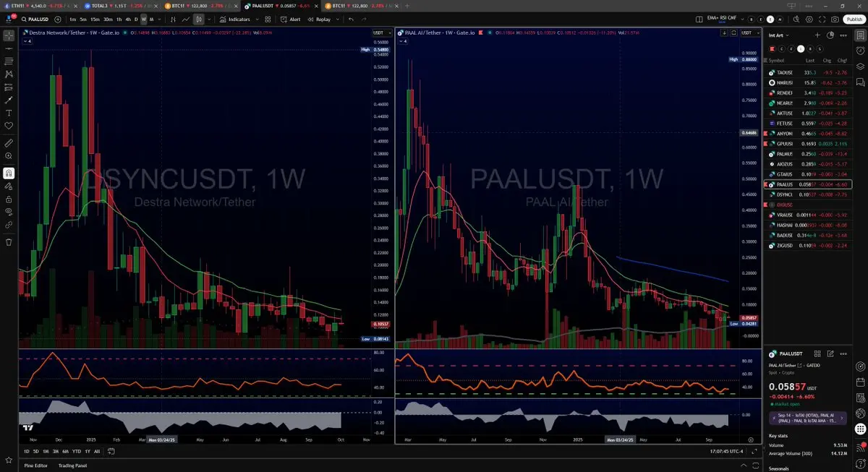Create an Alert

(290, 19)
